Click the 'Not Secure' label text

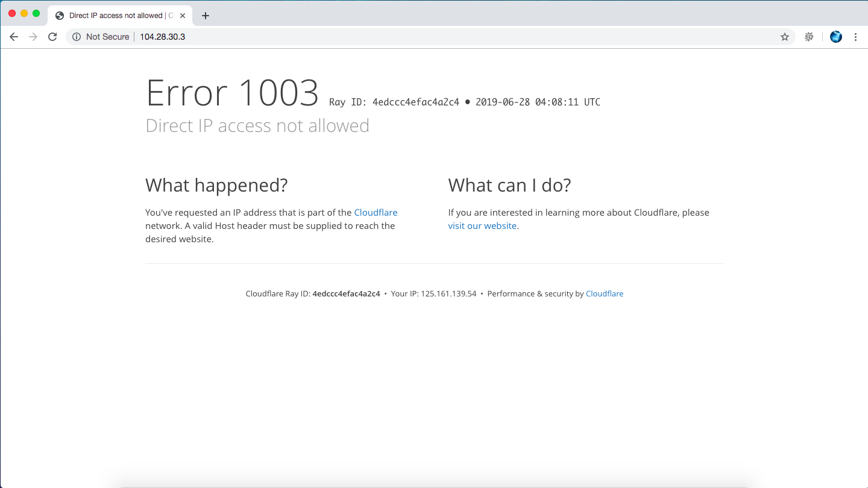tap(107, 37)
